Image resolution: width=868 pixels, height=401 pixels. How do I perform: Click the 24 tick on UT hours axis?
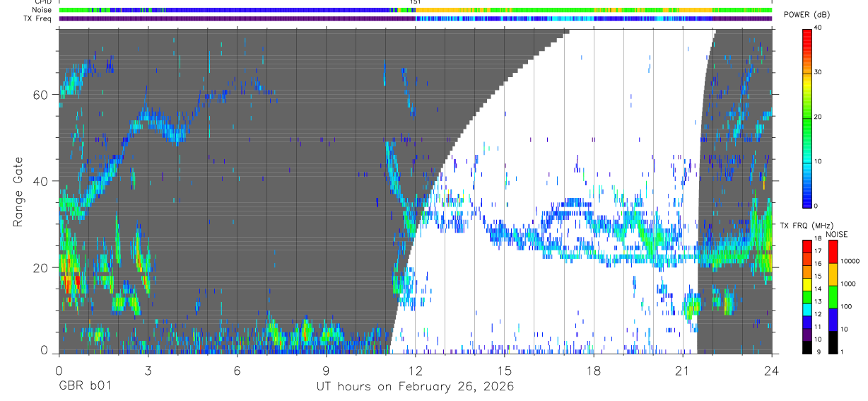tap(772, 370)
